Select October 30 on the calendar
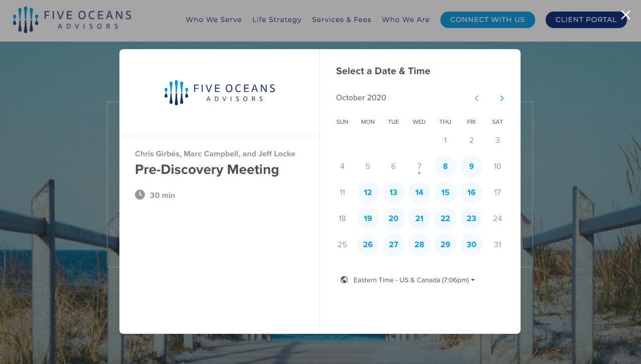The width and height of the screenshot is (641, 364). [471, 244]
